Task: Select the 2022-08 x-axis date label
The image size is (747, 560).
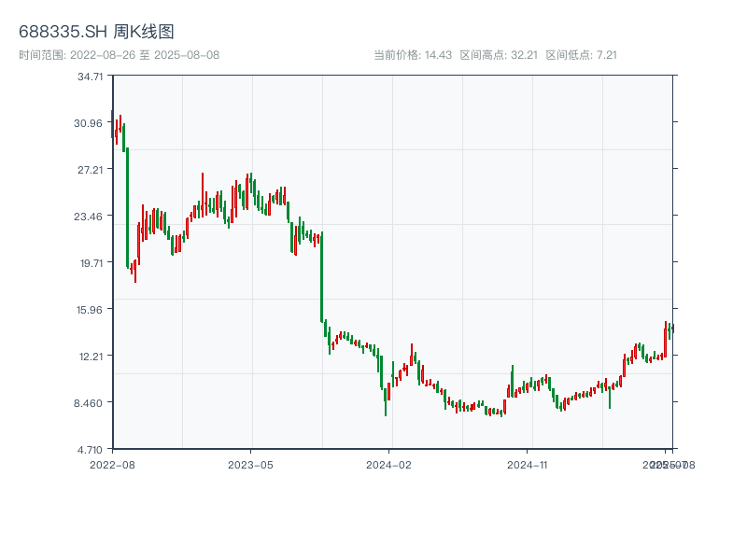Action: (112, 464)
